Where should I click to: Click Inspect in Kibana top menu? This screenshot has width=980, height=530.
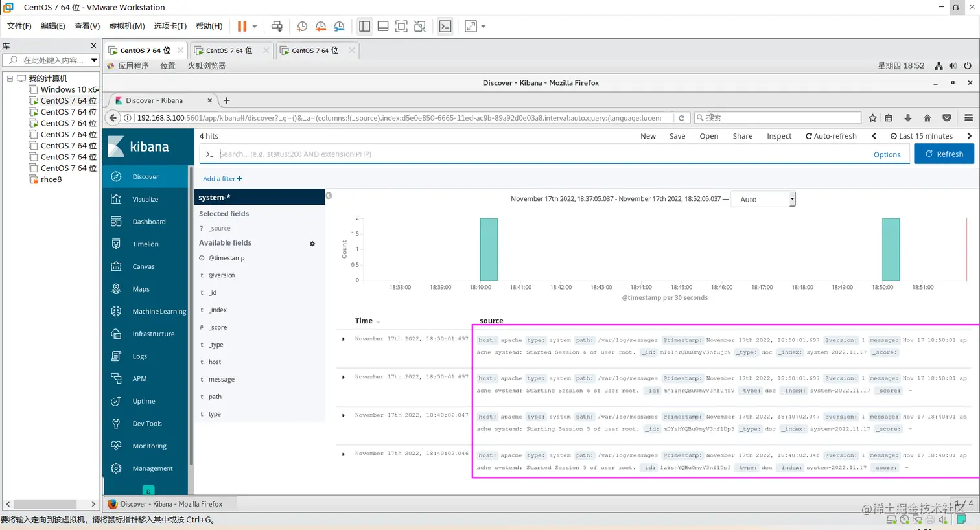pyautogui.click(x=779, y=136)
